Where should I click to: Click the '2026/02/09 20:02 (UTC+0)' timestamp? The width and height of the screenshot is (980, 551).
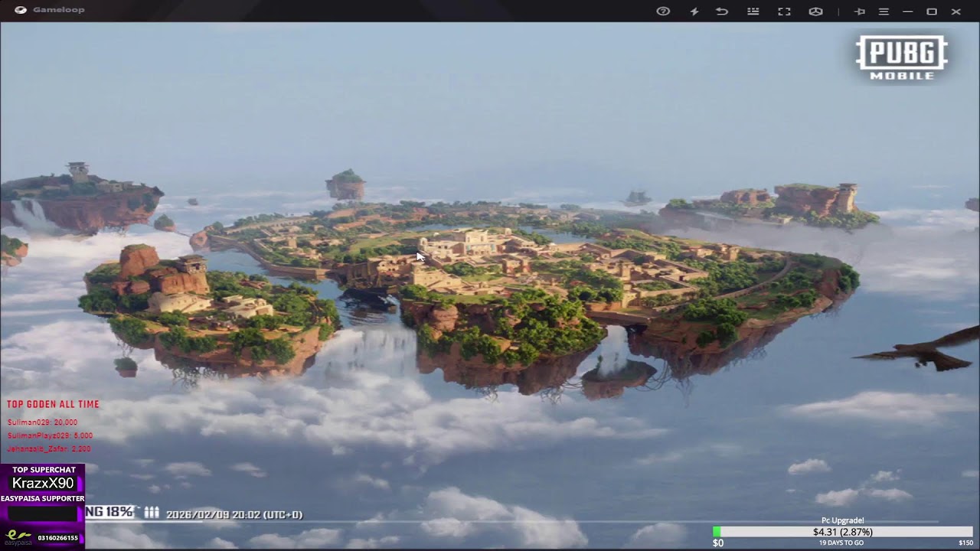[x=234, y=514]
